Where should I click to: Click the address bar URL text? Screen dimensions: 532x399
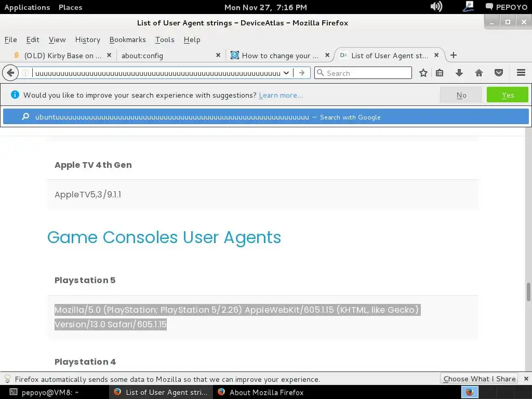[x=158, y=73]
